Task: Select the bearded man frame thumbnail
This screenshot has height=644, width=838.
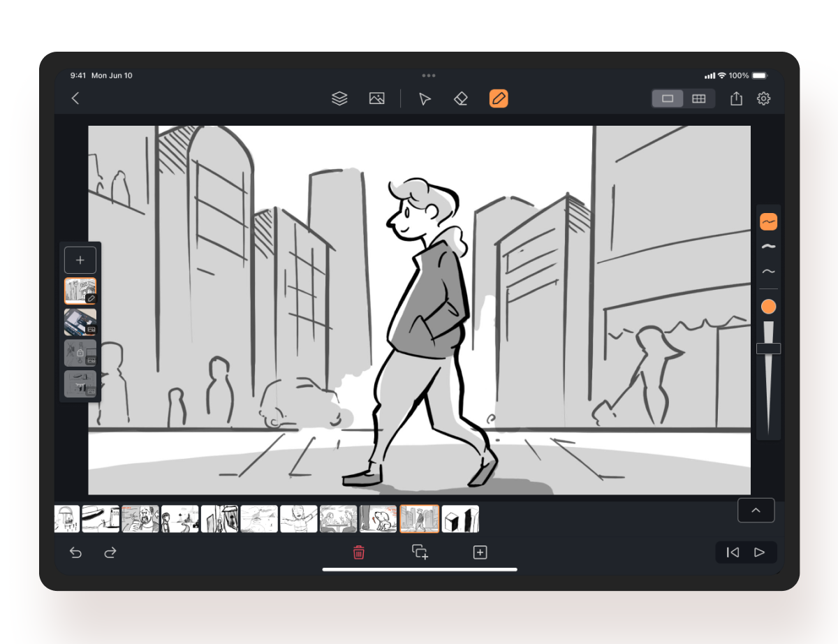Action: [x=140, y=519]
